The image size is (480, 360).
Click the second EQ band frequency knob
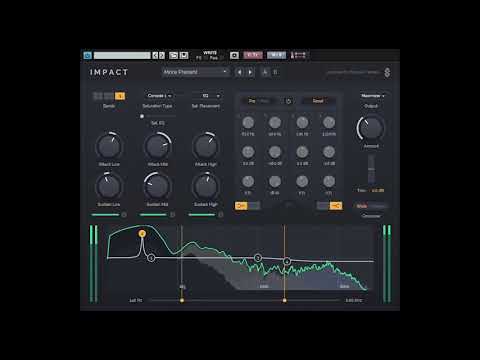click(275, 123)
